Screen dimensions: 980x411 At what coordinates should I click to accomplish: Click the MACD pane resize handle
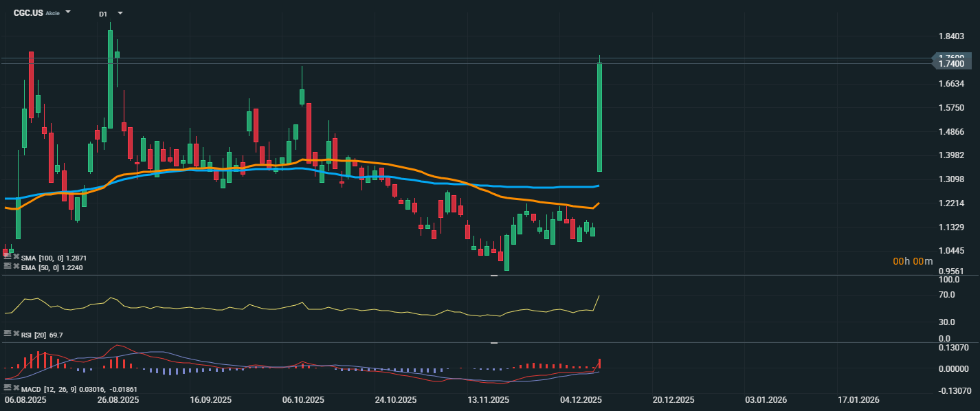[x=493, y=342]
